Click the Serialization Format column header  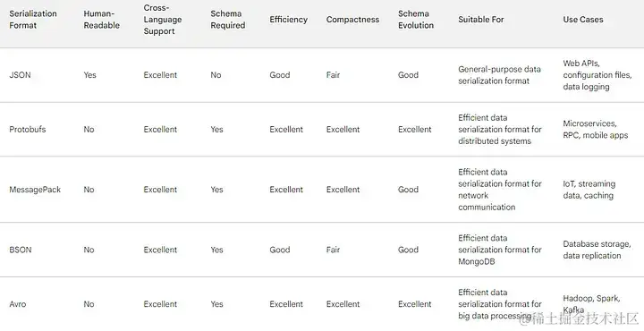point(33,20)
